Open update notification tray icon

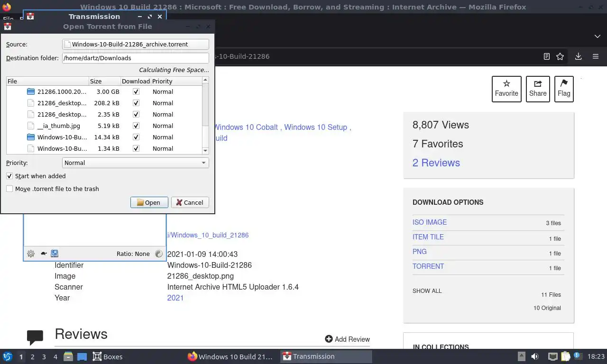tap(578, 356)
